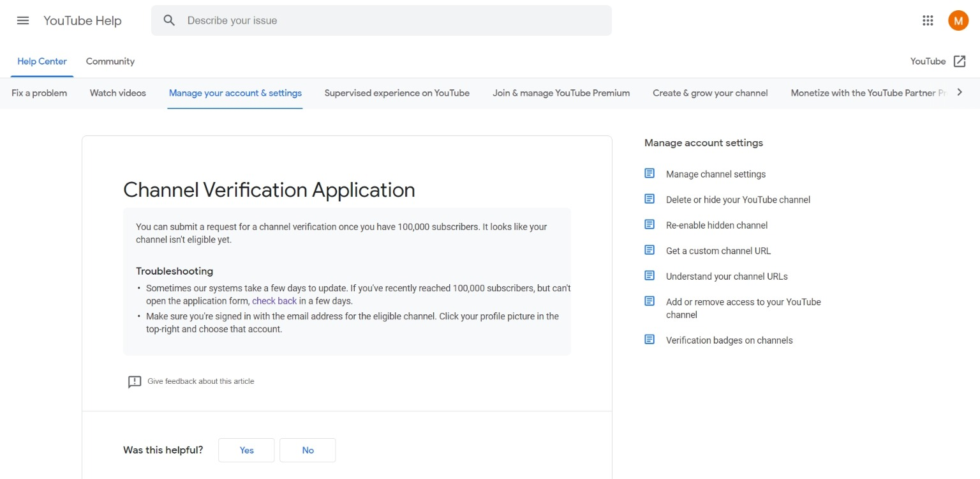This screenshot has width=980, height=479.
Task: Click the YouTube Help title
Action: [82, 20]
